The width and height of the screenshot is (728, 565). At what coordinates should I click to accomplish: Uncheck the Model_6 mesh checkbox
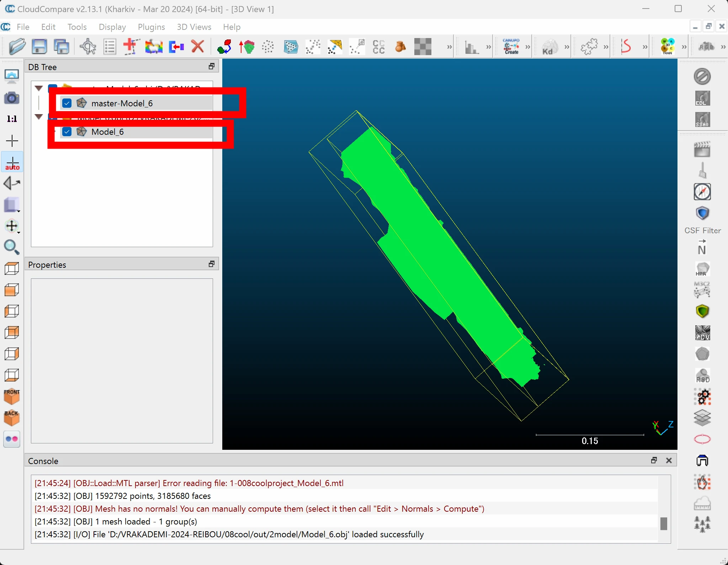coord(67,132)
